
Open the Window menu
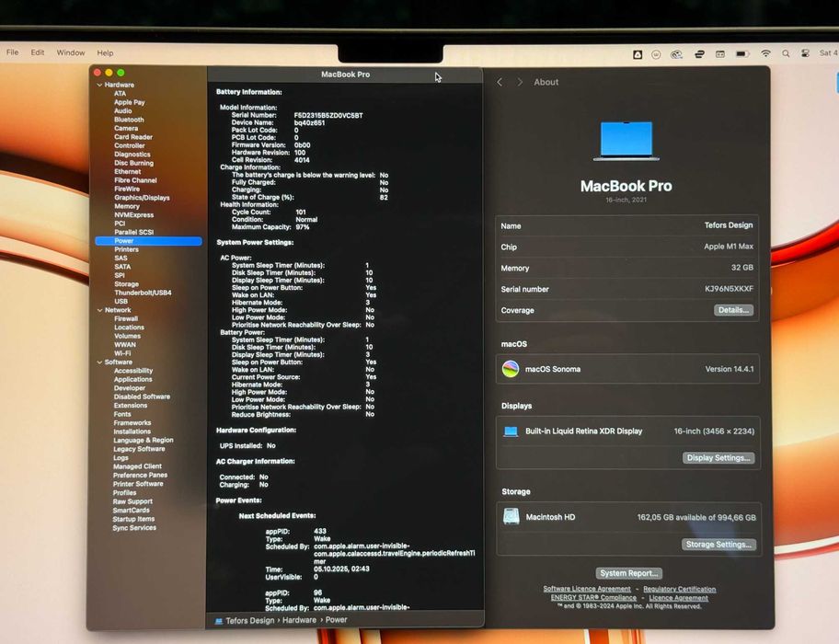71,52
